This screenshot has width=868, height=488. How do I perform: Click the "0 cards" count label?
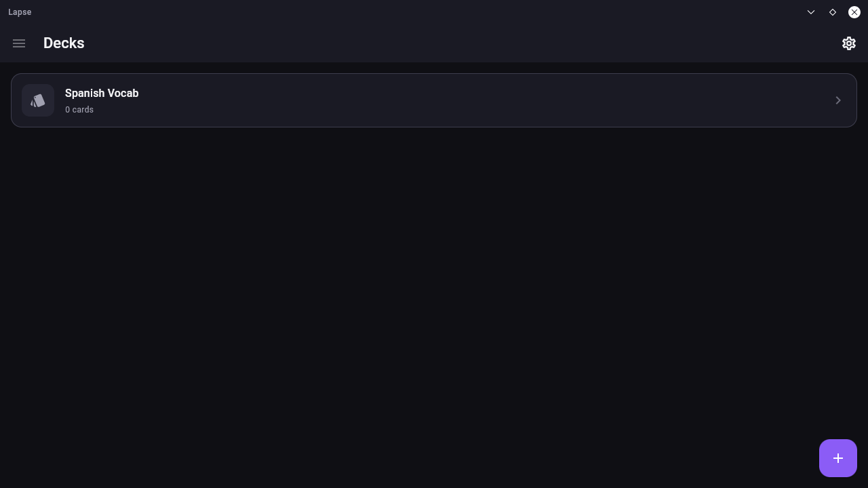[79, 109]
